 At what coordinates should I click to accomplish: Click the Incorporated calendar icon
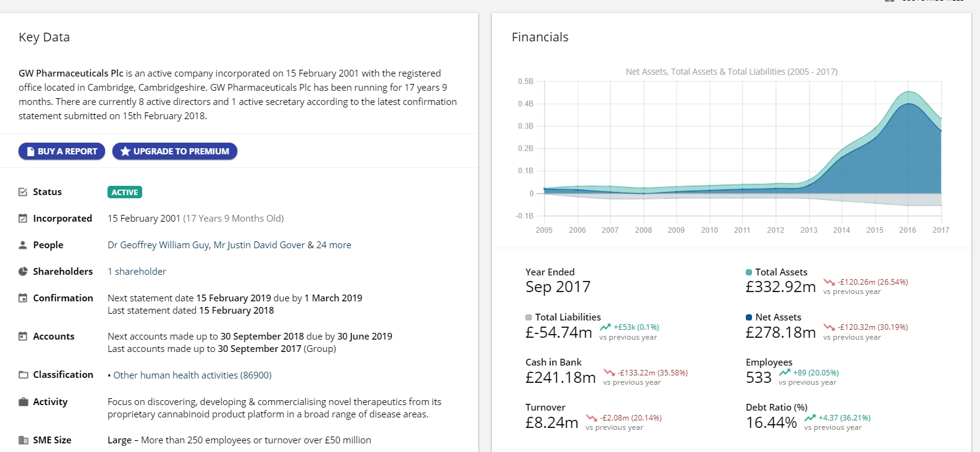pyautogui.click(x=23, y=219)
